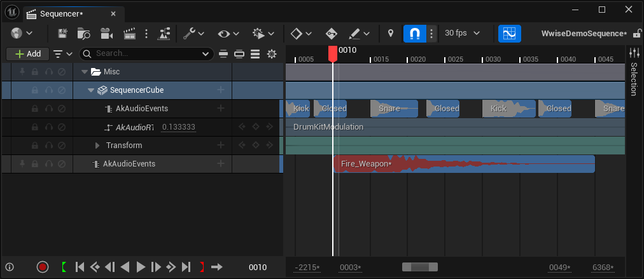Click the timeline horizontal scrollbar thumb

(x=420, y=267)
